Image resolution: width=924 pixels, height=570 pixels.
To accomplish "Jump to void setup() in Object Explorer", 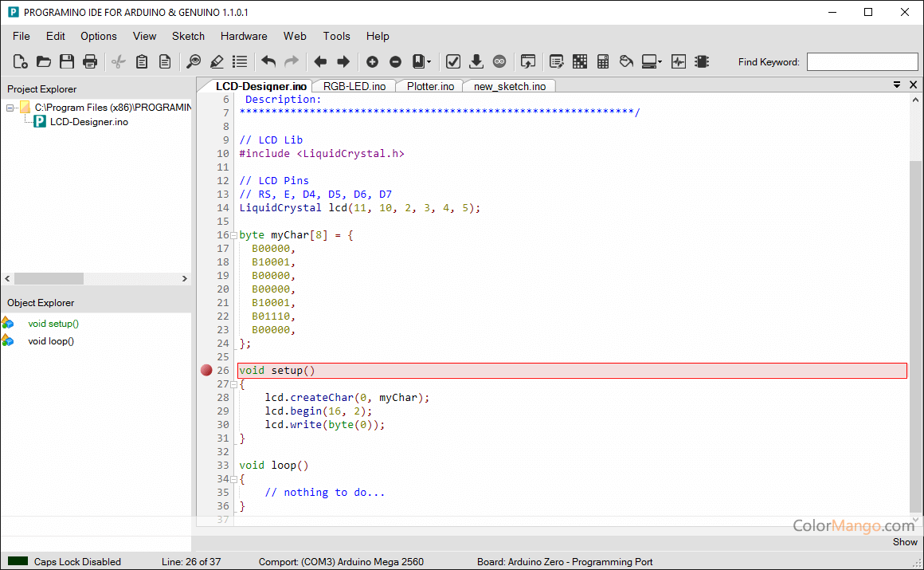I will [53, 324].
